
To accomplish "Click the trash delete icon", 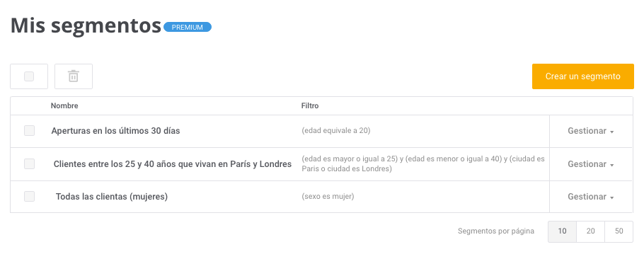I will (74, 76).
